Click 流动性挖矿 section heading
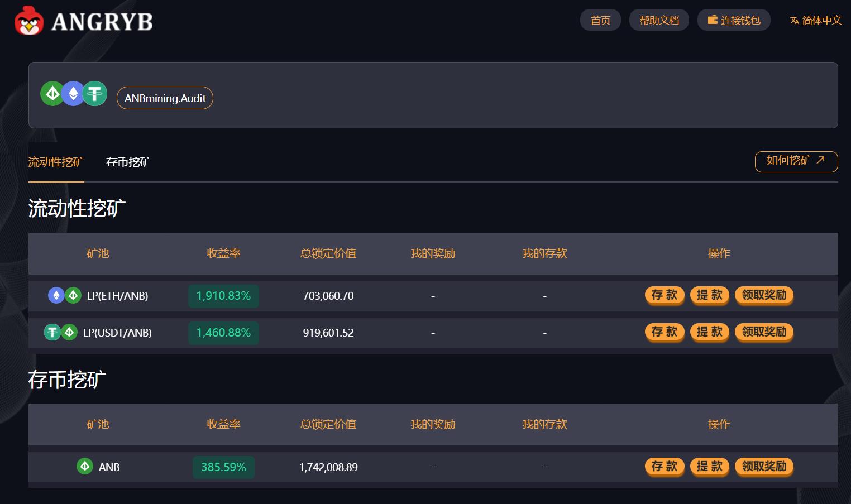 point(77,208)
